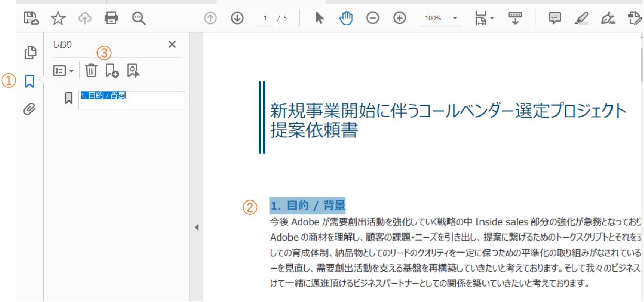Screen dimensions: 644x302
Task: Open the bookmark options menu dropdown
Action: click(64, 71)
